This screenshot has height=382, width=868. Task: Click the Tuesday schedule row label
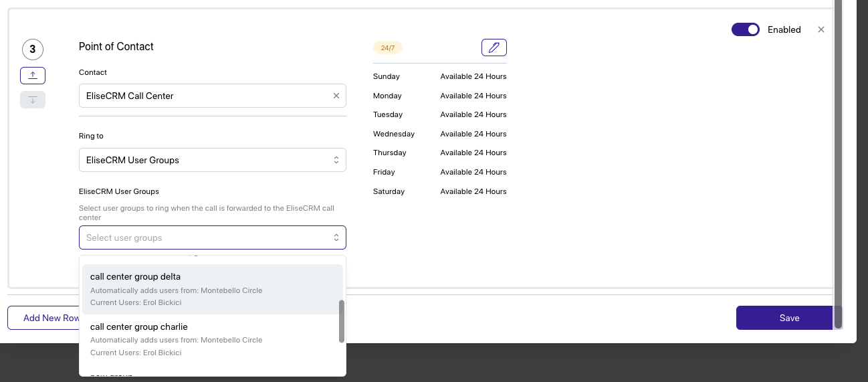pyautogui.click(x=388, y=114)
